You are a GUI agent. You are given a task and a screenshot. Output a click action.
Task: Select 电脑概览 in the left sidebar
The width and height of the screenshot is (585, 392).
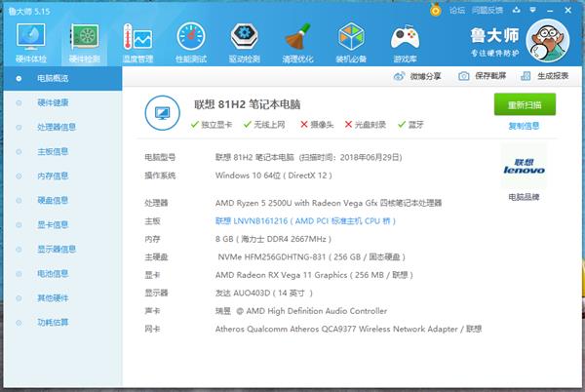53,77
